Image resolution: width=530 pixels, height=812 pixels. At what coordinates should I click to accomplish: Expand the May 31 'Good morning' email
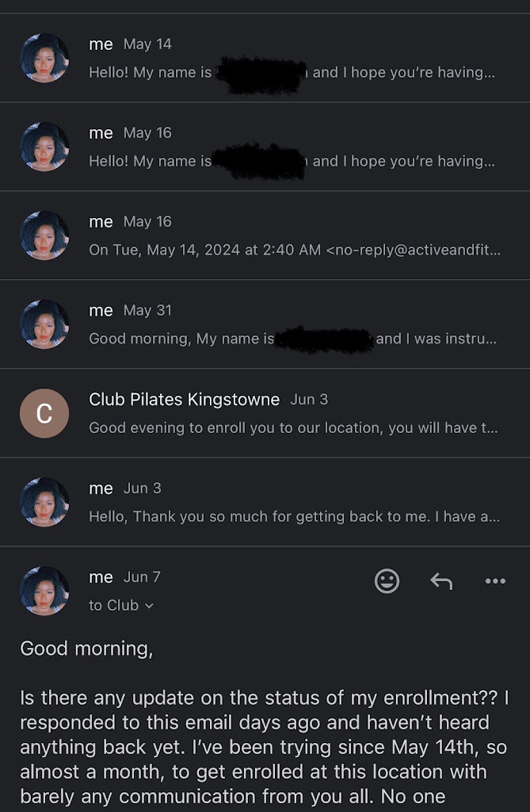[x=293, y=324]
